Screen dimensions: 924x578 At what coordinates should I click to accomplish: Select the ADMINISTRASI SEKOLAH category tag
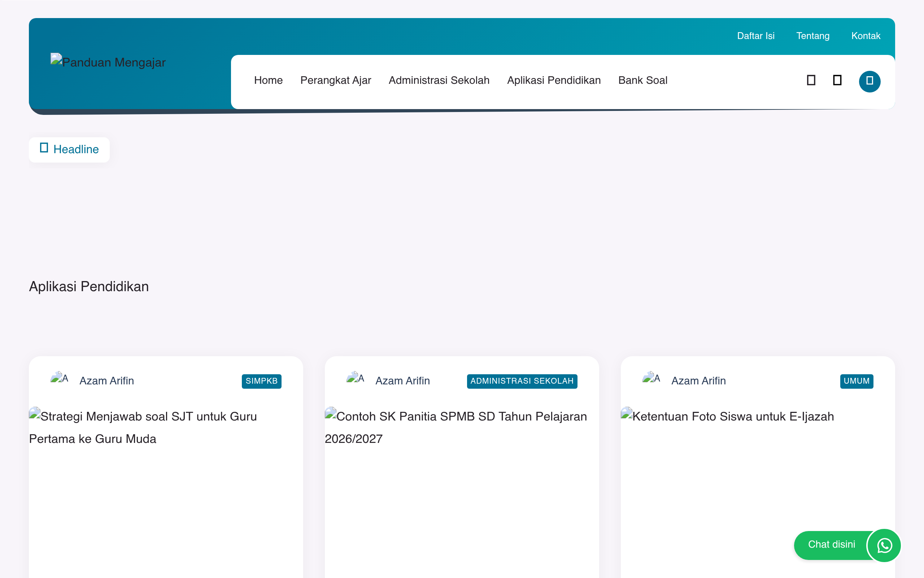[522, 381]
